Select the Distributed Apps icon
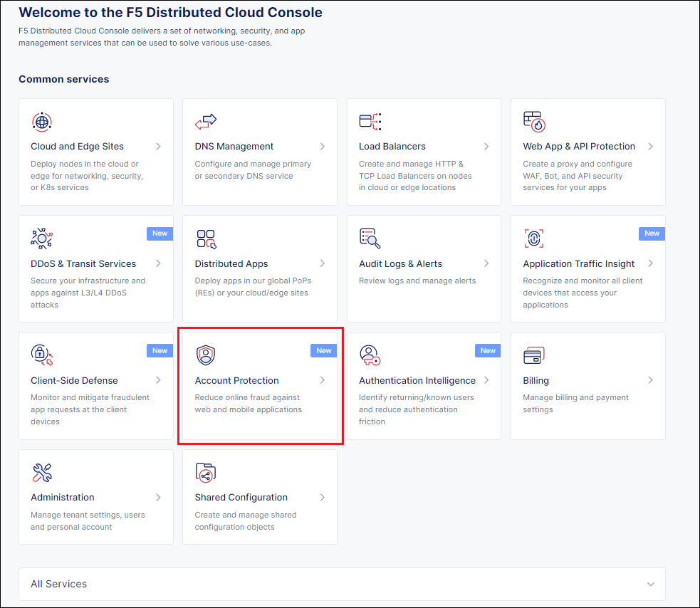The image size is (700, 608). (x=206, y=239)
